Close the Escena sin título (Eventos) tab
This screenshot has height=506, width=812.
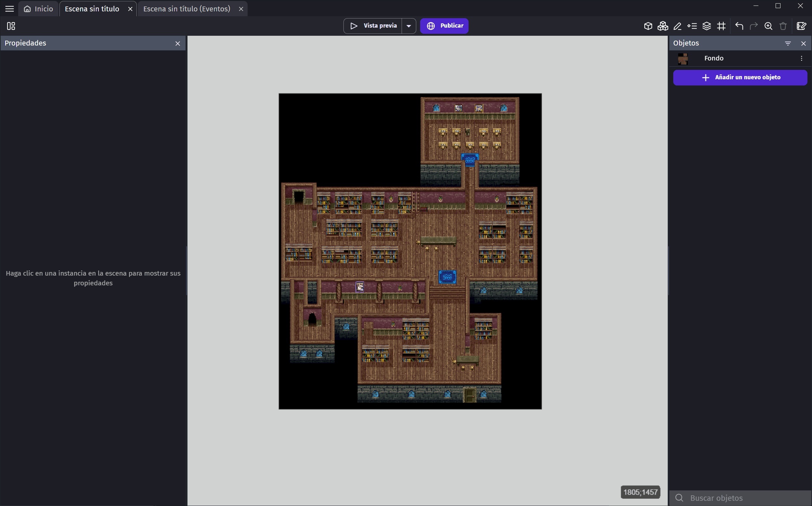[241, 9]
